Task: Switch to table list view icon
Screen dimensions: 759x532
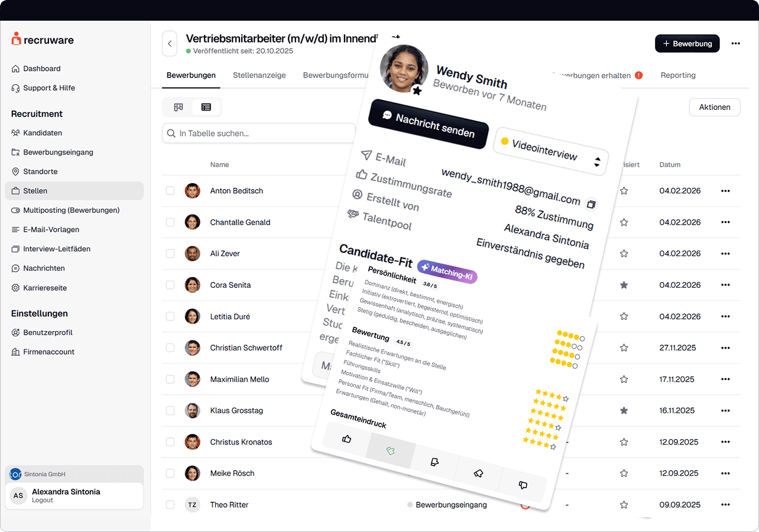Action: pyautogui.click(x=206, y=107)
